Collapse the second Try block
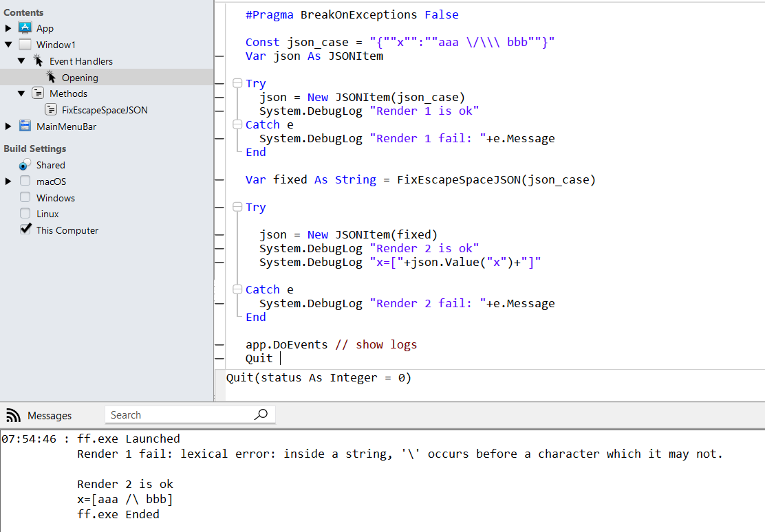This screenshot has width=765, height=532. click(237, 207)
